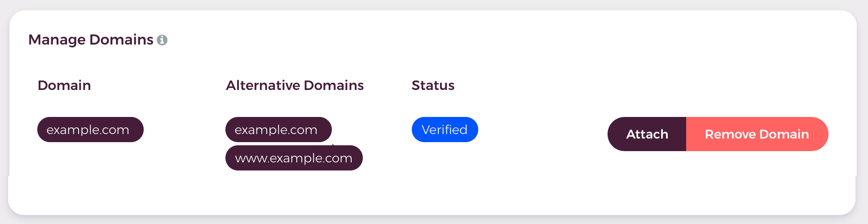This screenshot has width=868, height=224.
Task: Click the small arrow beside the alternative example.com pill
Action: [334, 145]
